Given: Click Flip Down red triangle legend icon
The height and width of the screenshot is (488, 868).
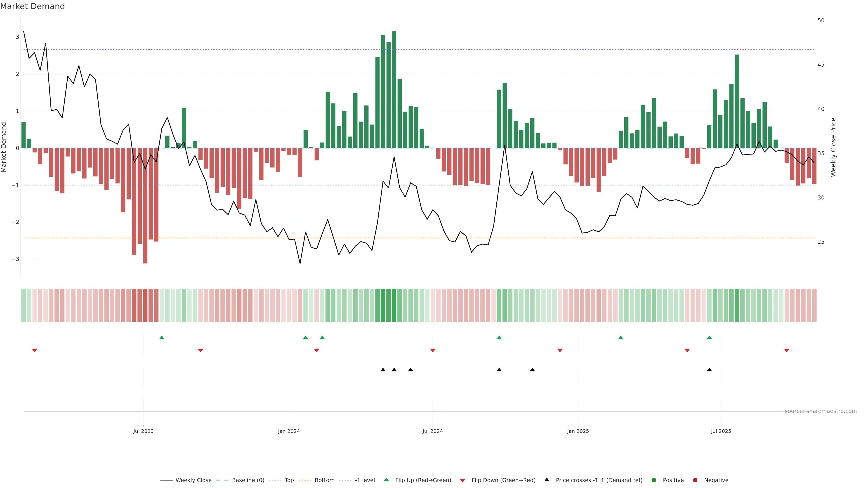Looking at the screenshot, I should [x=463, y=480].
